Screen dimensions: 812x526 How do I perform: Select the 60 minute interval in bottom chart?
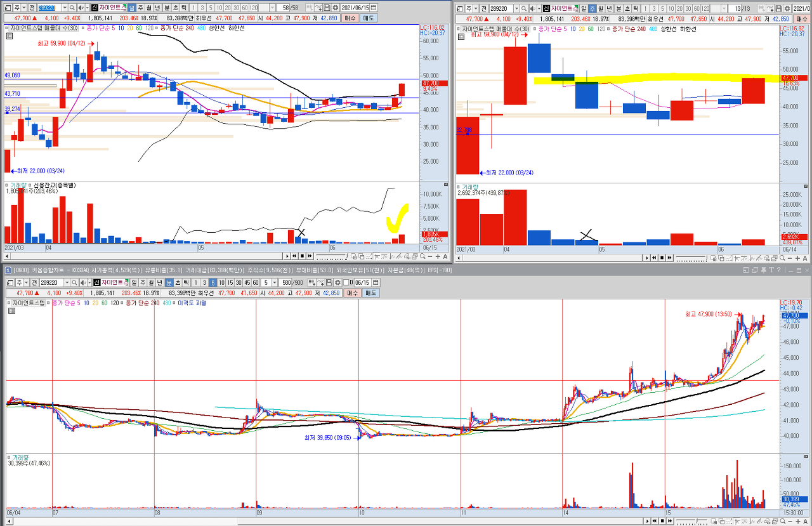click(256, 282)
